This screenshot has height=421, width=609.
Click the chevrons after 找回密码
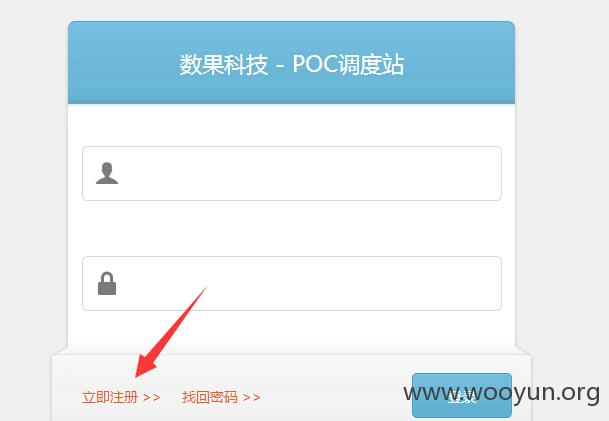tap(251, 397)
